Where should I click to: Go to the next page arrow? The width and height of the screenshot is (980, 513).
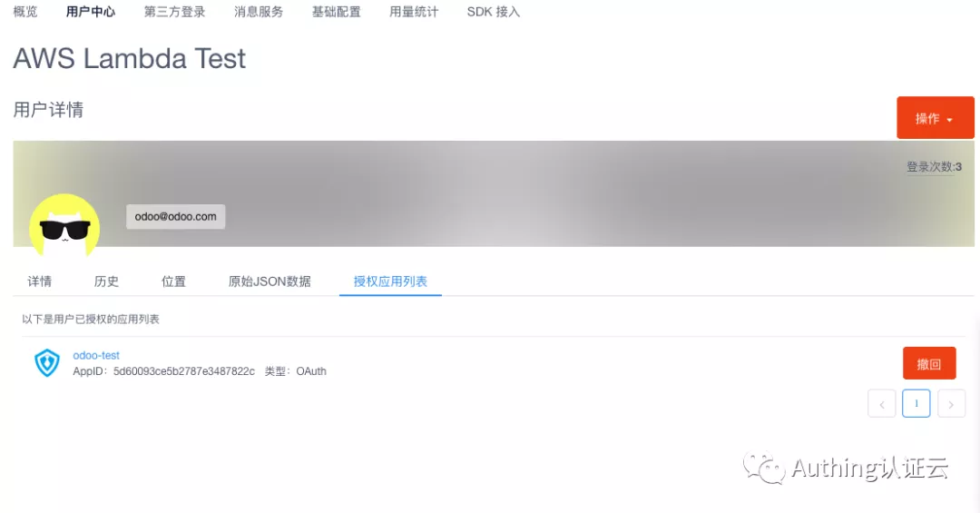[x=951, y=403]
